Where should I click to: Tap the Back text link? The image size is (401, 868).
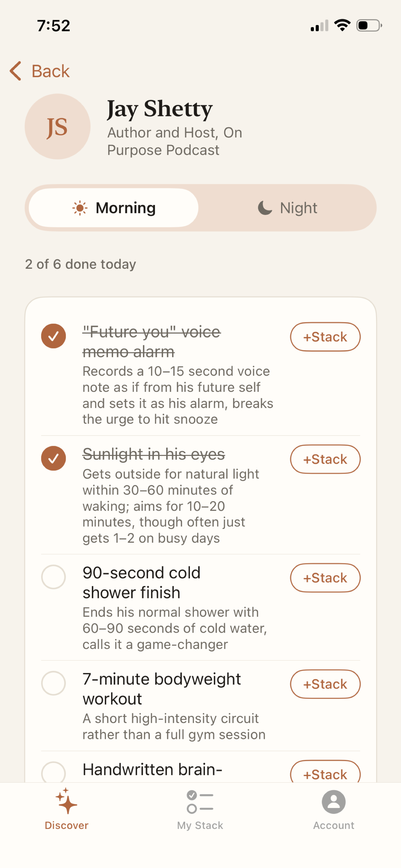(51, 71)
